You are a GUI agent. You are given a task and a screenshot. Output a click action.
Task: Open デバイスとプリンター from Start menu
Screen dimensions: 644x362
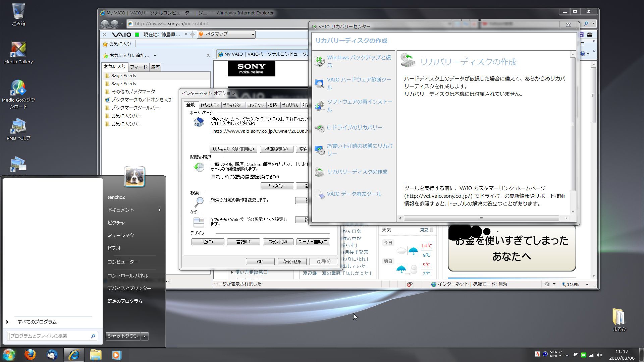129,288
